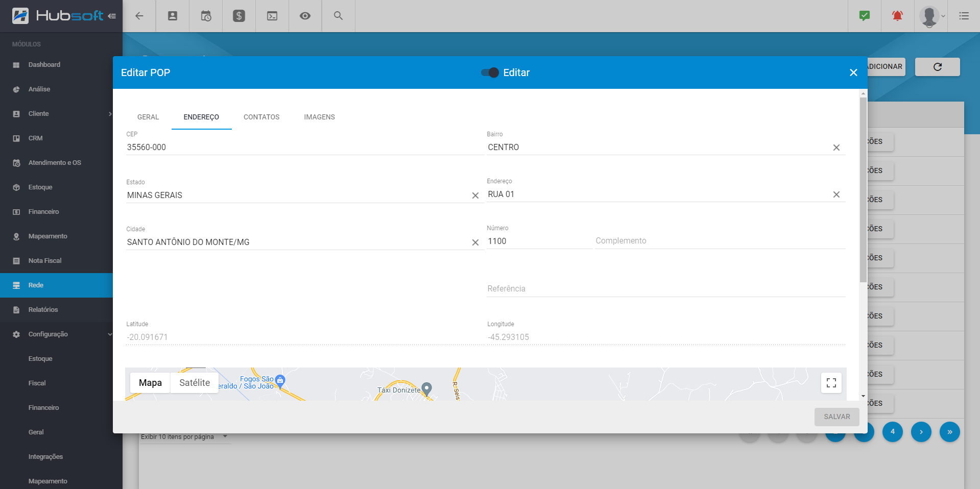Close the Editar POP dialog
The height and width of the screenshot is (489, 980).
pyautogui.click(x=853, y=72)
